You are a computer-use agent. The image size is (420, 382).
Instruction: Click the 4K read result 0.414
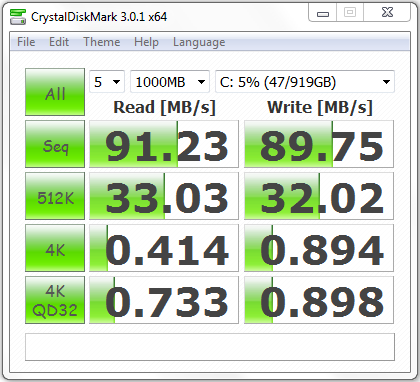click(164, 248)
